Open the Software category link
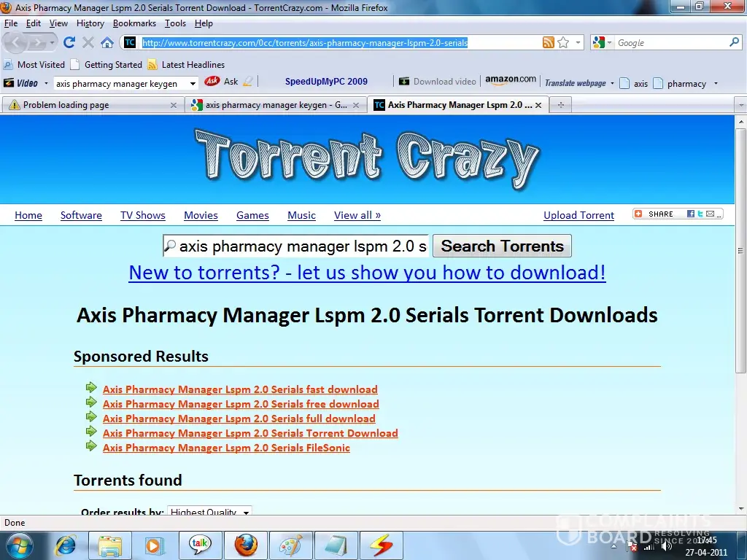The width and height of the screenshot is (747, 560). coord(81,215)
